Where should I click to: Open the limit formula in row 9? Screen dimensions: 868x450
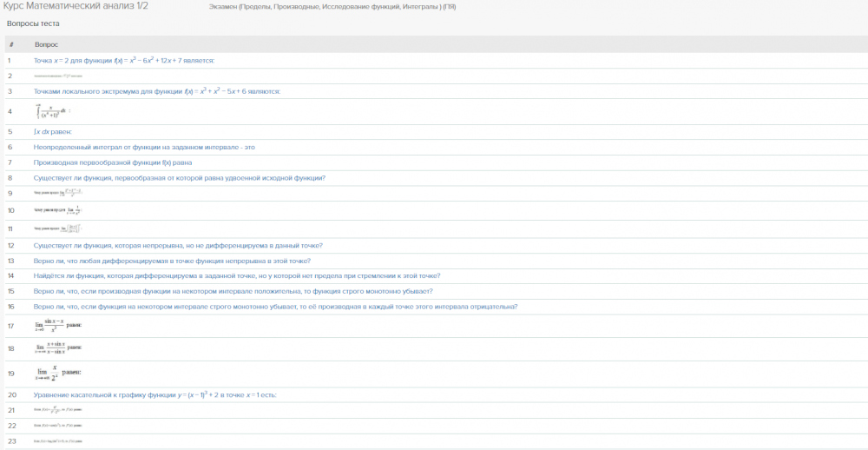(58, 193)
